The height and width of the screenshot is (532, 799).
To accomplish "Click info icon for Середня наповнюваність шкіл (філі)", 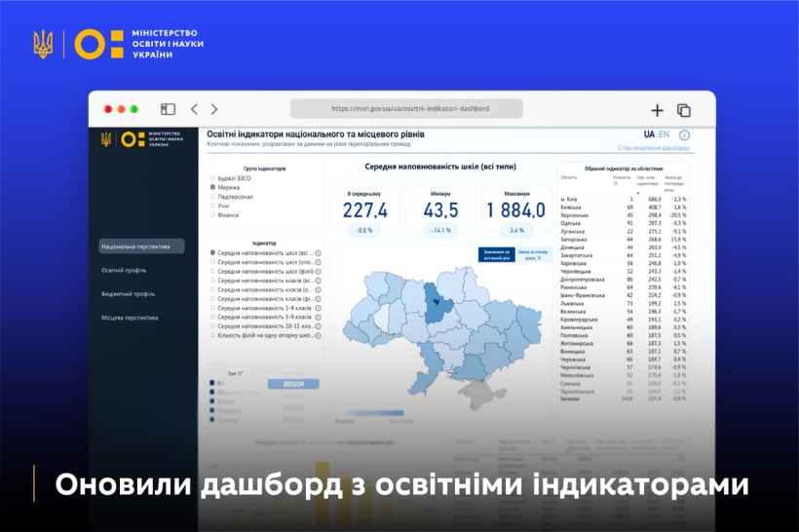I will click(x=318, y=271).
